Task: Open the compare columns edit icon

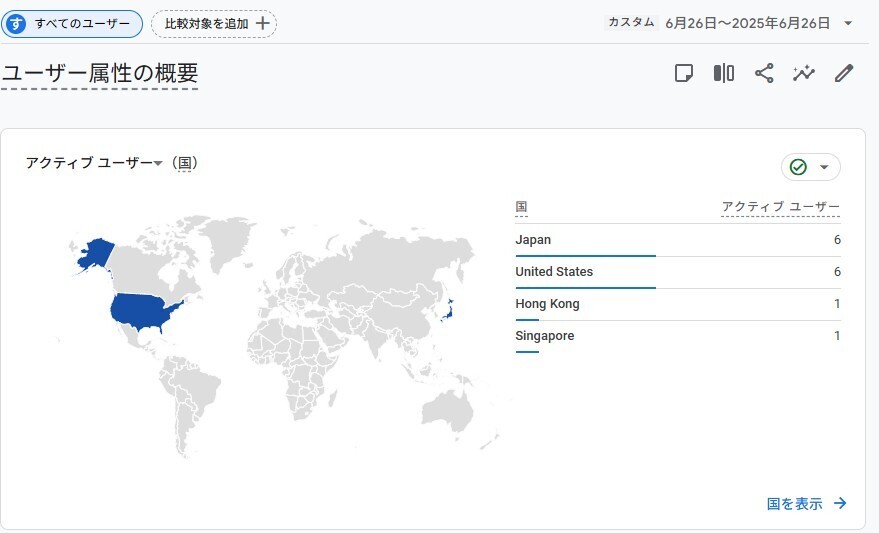Action: click(x=724, y=73)
